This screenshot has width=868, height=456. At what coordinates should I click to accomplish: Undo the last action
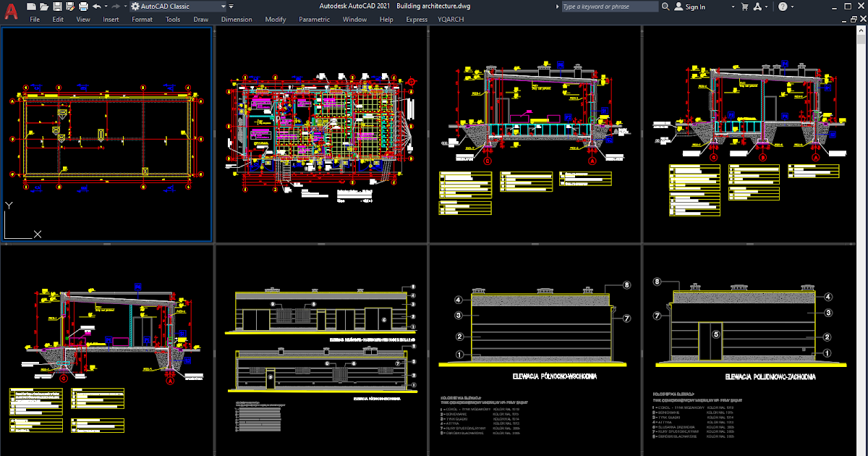click(x=97, y=7)
